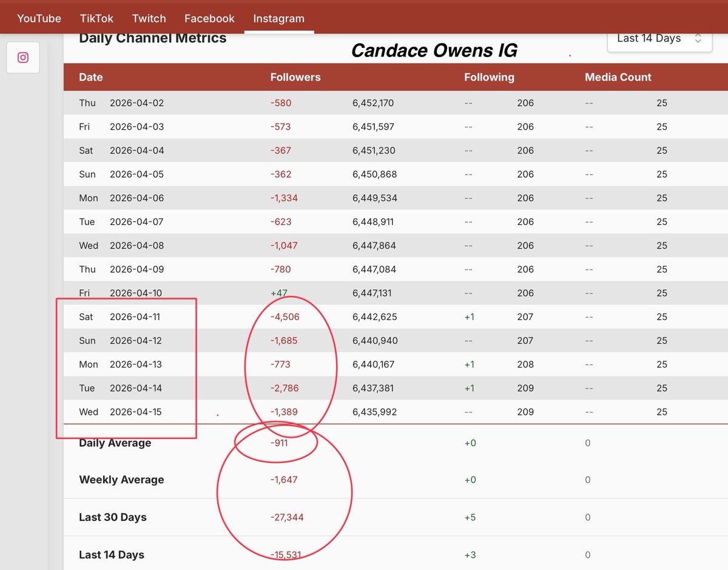Viewport: 728px width, 570px height.
Task: Click the -1,685 follower change value
Action: (x=284, y=340)
